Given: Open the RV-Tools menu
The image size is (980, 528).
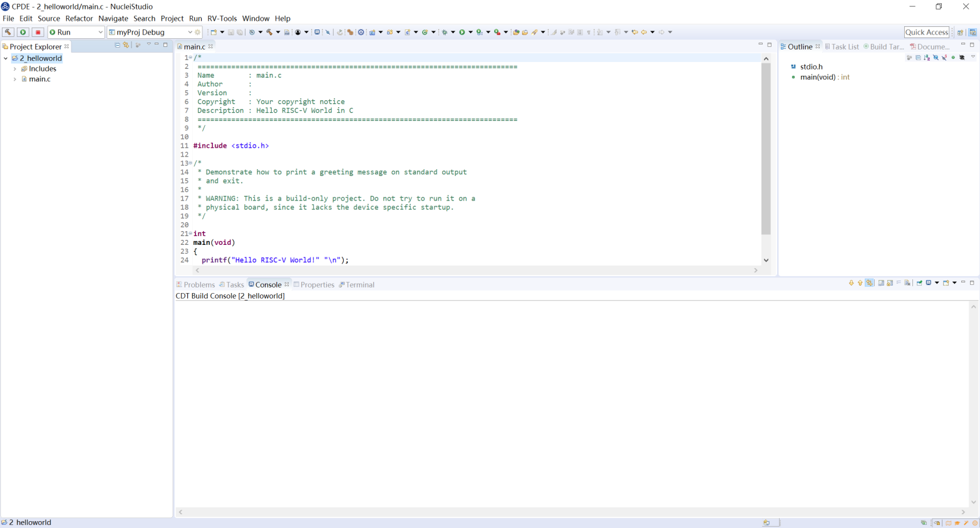Looking at the screenshot, I should click(x=222, y=18).
